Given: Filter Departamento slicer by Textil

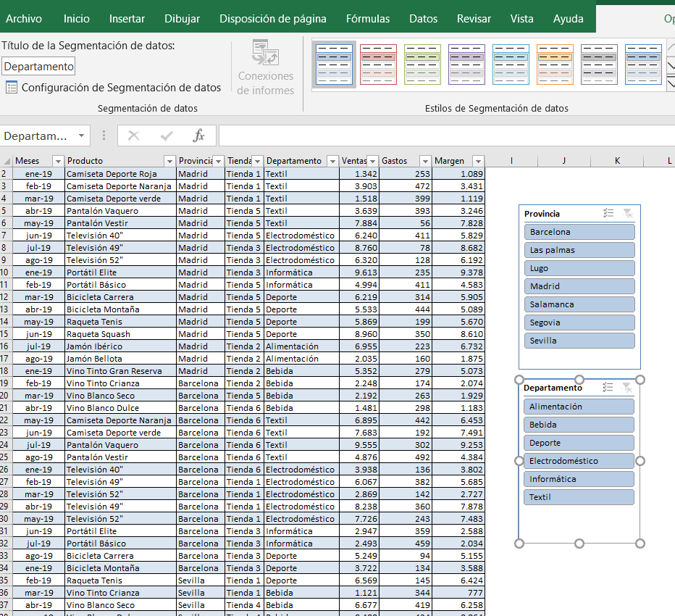Looking at the screenshot, I should (579, 496).
